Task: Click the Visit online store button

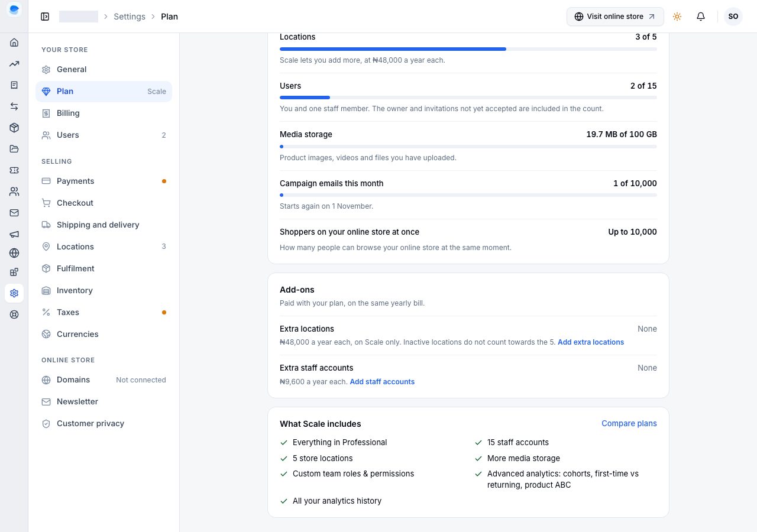Action: coord(615,17)
